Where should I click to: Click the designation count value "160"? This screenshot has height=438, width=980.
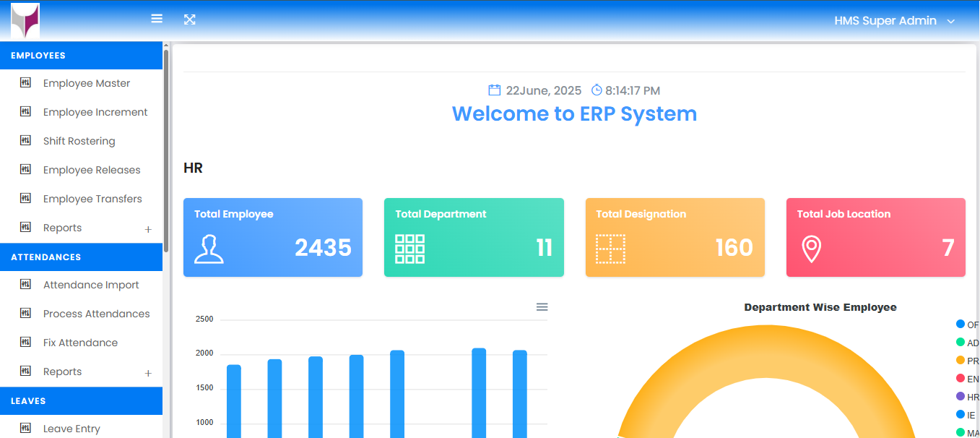[x=734, y=248]
